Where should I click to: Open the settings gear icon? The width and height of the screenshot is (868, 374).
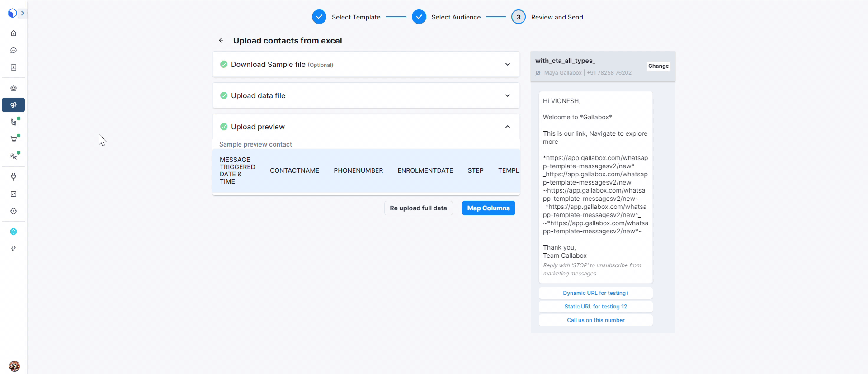click(14, 211)
